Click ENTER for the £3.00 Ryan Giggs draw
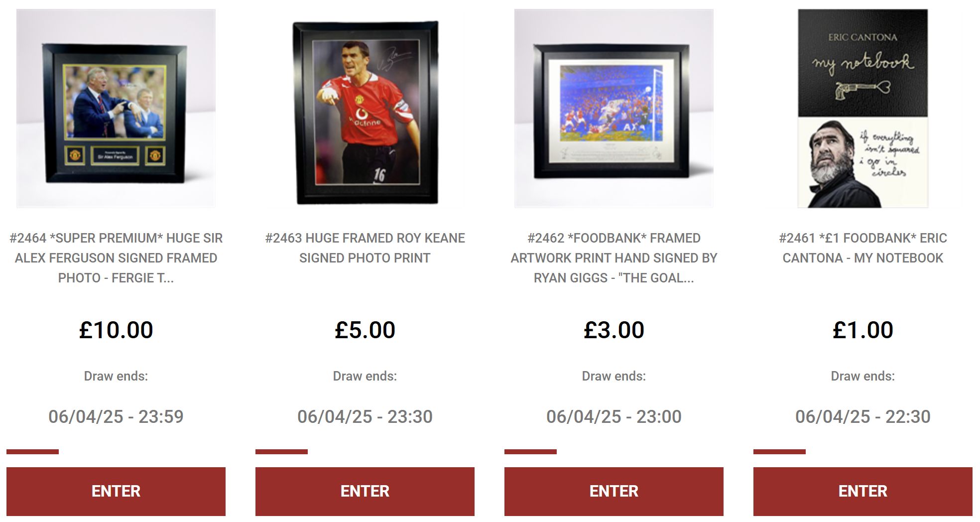 (614, 492)
